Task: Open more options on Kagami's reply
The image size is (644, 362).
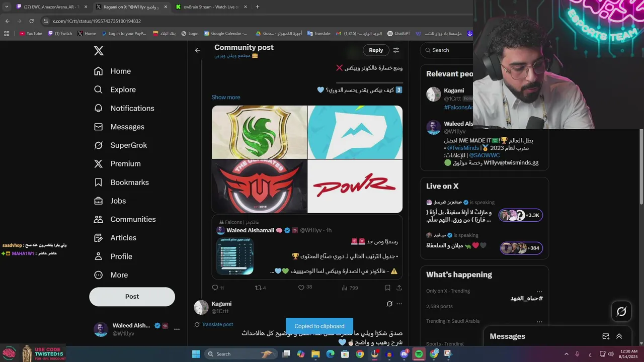Action: pyautogui.click(x=399, y=304)
